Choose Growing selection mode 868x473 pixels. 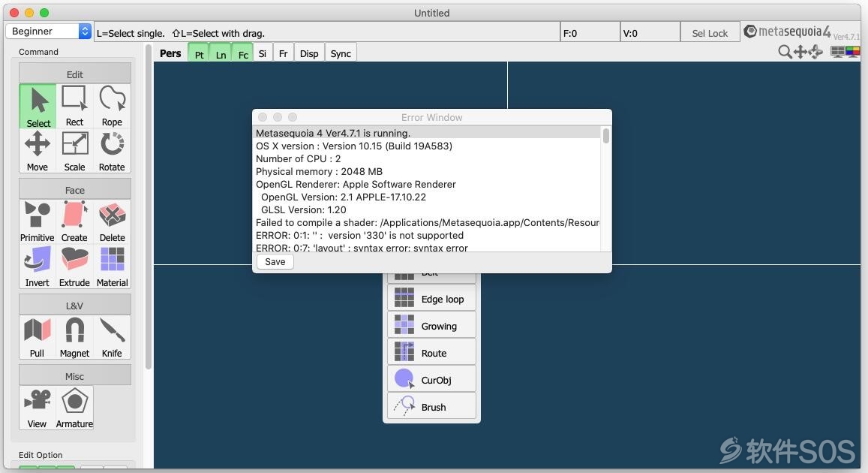coord(432,326)
